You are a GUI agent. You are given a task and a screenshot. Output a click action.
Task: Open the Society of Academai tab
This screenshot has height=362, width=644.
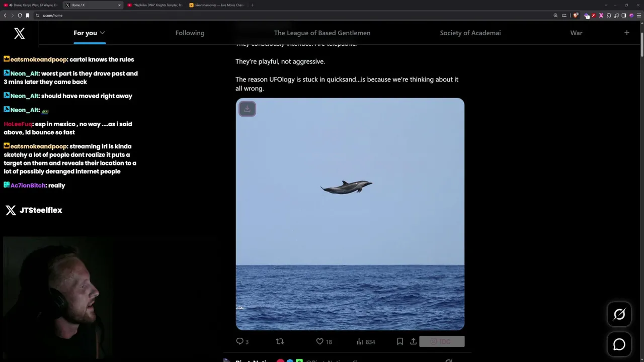tap(470, 33)
